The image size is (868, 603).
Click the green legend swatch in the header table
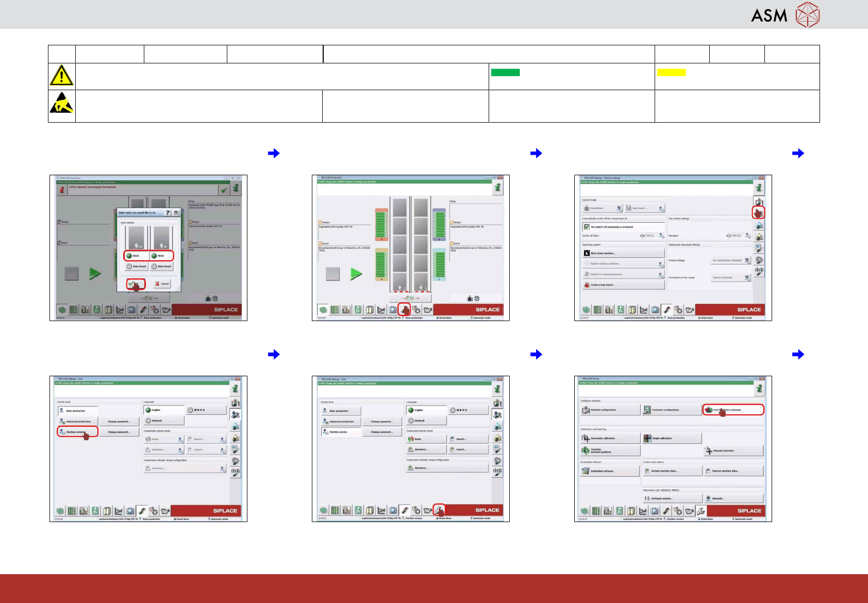506,73
